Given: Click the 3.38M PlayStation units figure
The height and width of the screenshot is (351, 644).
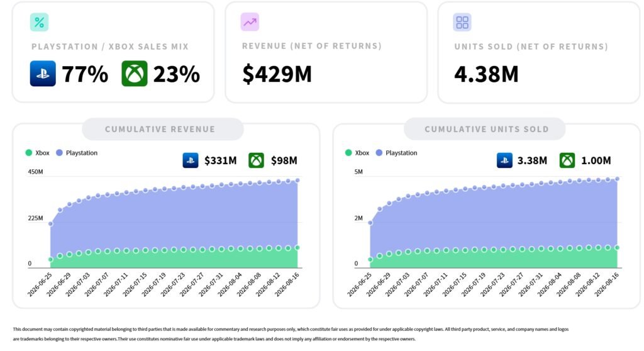Looking at the screenshot, I should 532,160.
